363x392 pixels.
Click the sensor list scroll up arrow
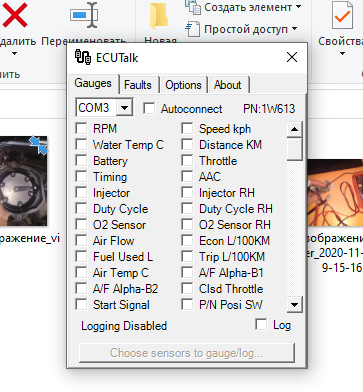point(294,129)
